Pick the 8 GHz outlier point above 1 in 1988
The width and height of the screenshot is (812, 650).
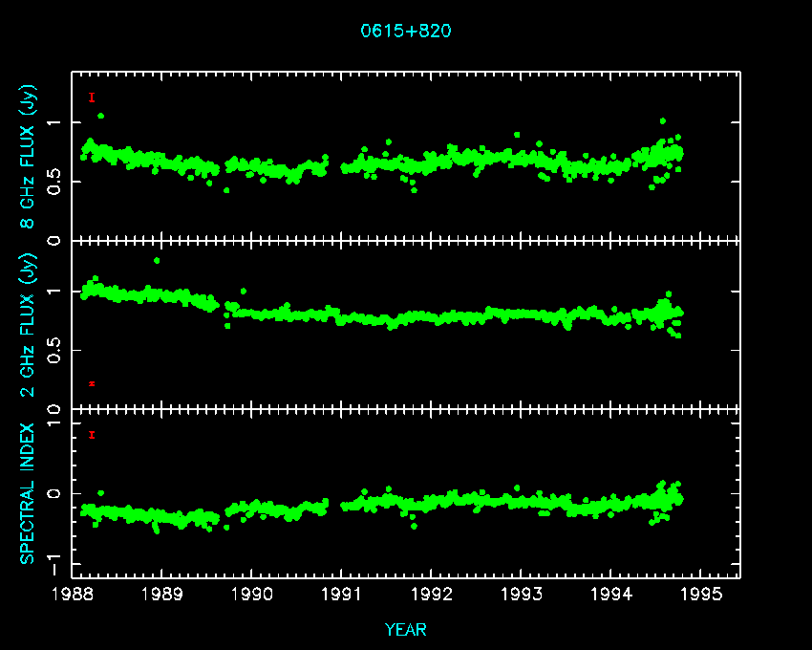101,116
